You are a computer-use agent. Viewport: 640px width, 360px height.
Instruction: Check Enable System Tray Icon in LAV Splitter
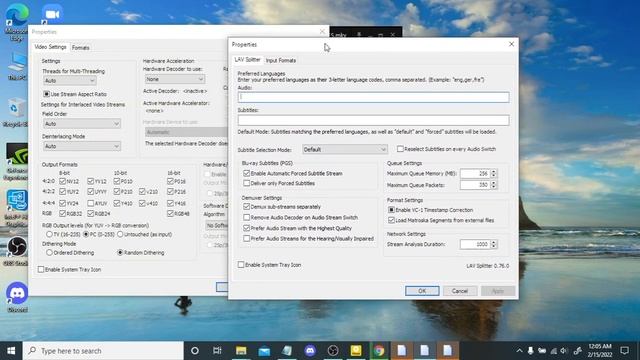pyautogui.click(x=241, y=265)
